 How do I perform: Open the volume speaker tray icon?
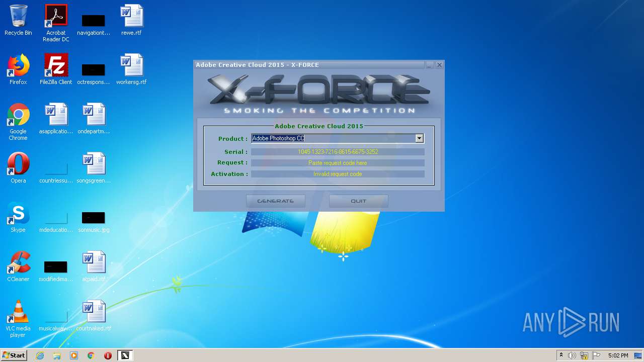pos(572,355)
